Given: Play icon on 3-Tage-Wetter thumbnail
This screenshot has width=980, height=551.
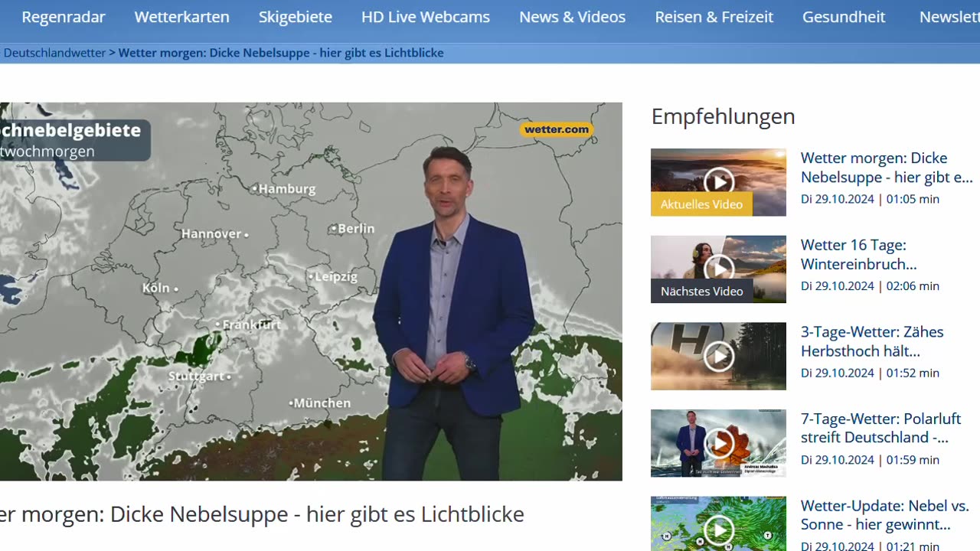Looking at the screenshot, I should 719,356.
